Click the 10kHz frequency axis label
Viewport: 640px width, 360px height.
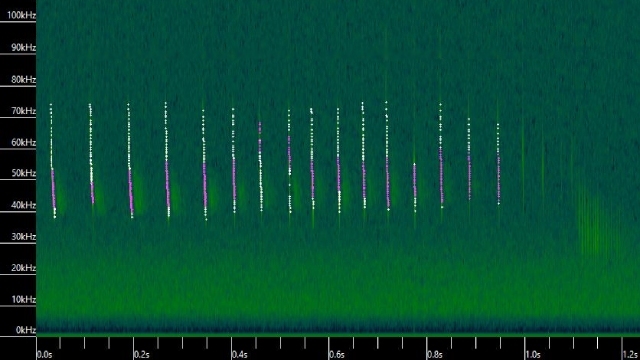pos(23,299)
